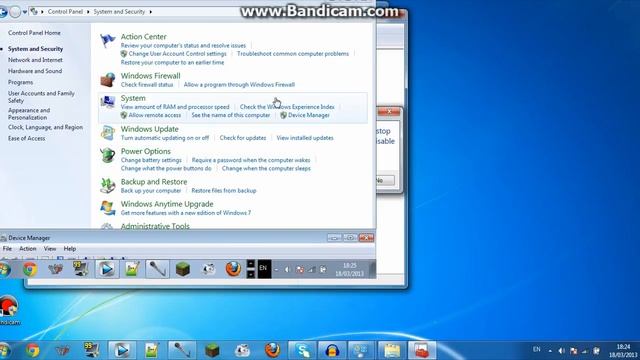Open the yellow folder Explorer taskbar icon
This screenshot has width=640, height=360.
click(x=392, y=350)
